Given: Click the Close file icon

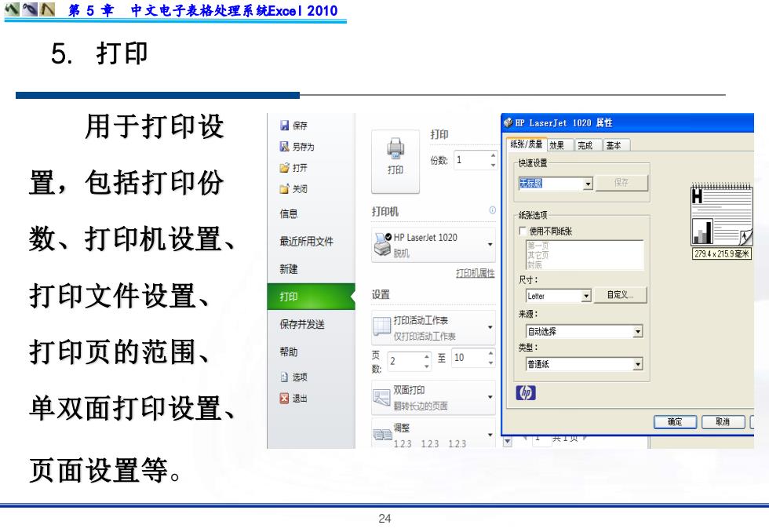Looking at the screenshot, I should point(284,189).
